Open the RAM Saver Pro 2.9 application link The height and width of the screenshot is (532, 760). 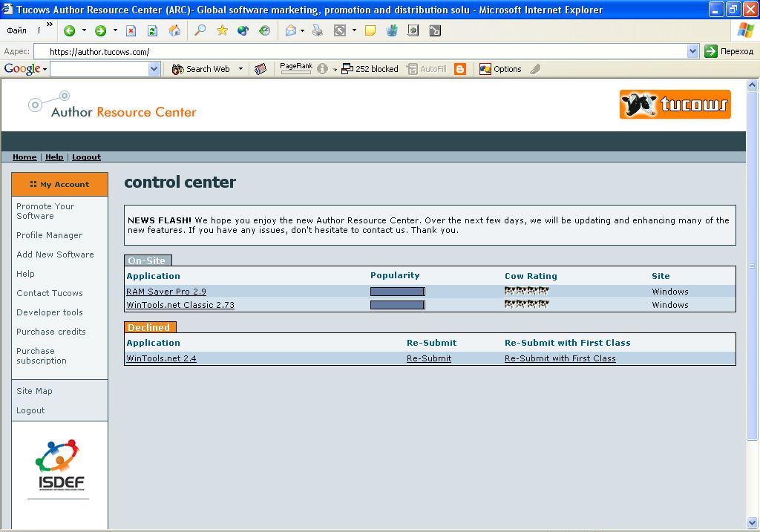point(166,292)
